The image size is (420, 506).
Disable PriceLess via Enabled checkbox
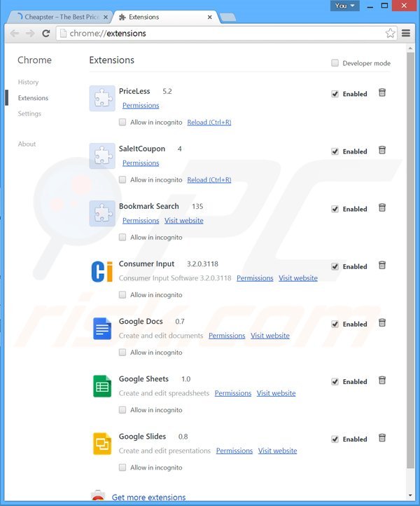[x=335, y=94]
